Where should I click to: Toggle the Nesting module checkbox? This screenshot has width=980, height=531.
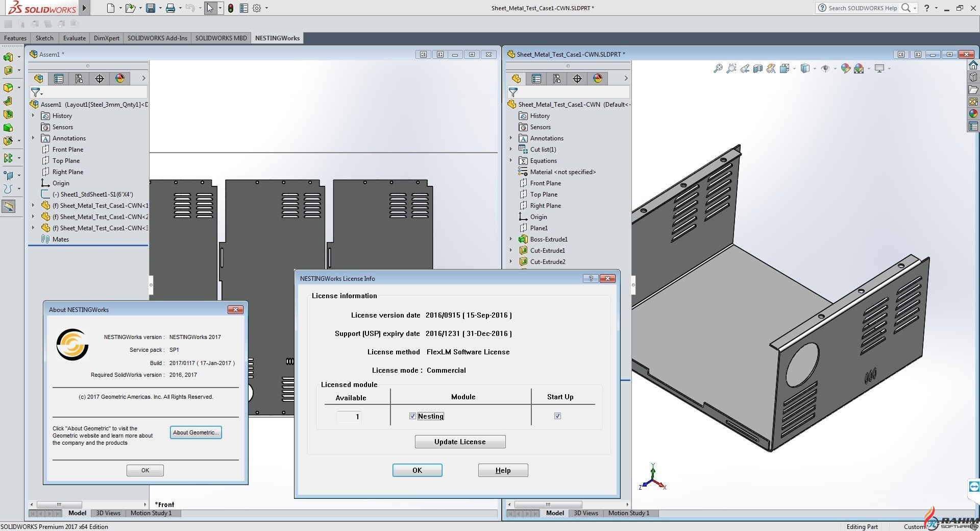(x=412, y=416)
